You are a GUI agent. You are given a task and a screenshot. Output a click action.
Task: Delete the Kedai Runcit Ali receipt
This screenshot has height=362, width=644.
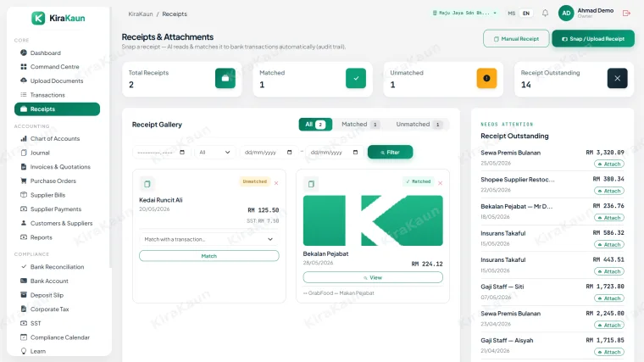(x=276, y=183)
